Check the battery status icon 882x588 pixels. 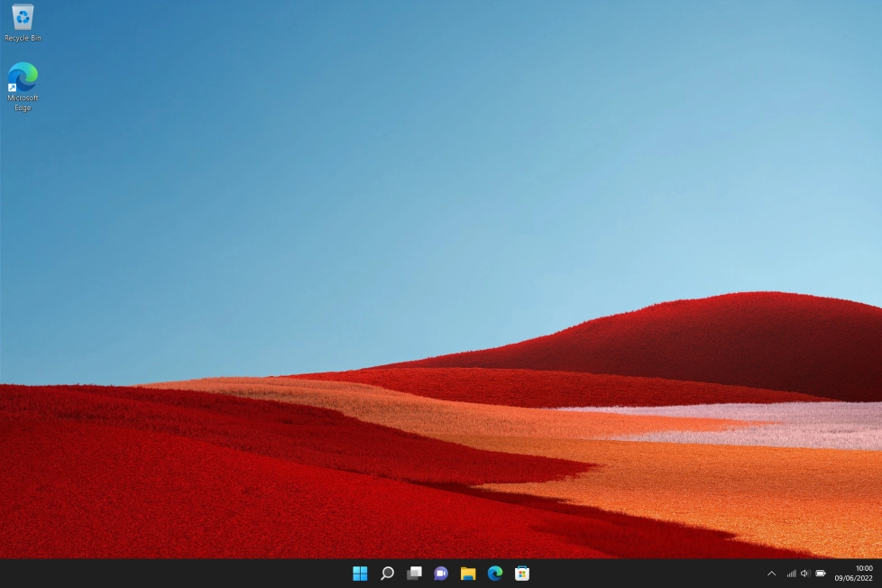[820, 573]
